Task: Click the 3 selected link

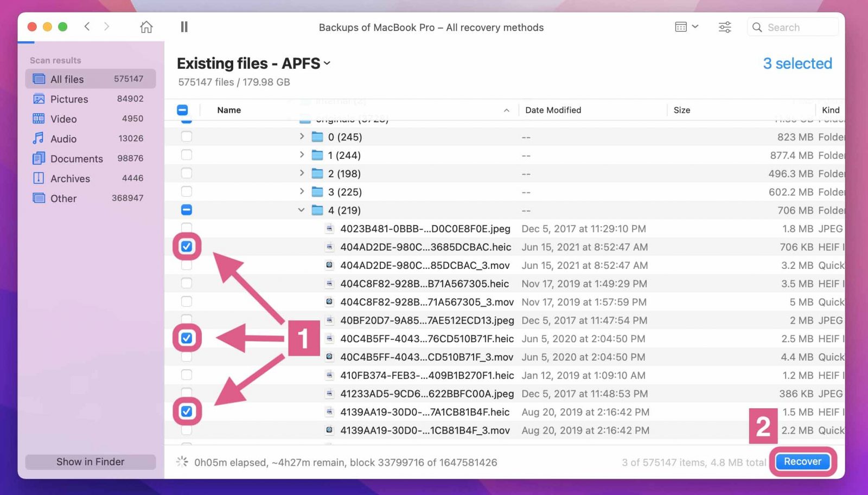Action: pos(797,63)
